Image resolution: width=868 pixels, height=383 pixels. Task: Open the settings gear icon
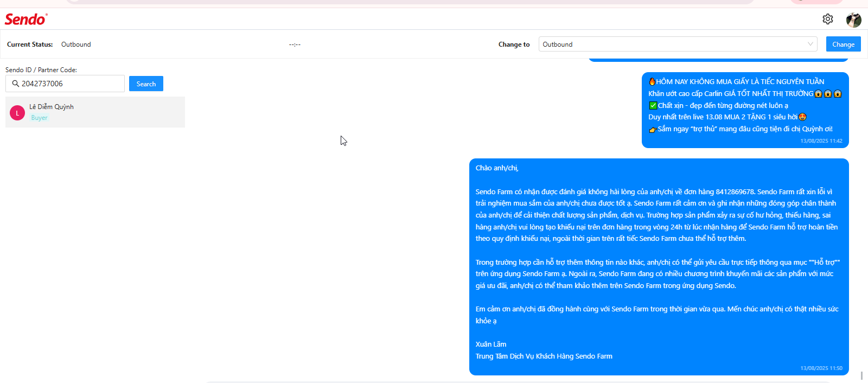[x=827, y=19]
